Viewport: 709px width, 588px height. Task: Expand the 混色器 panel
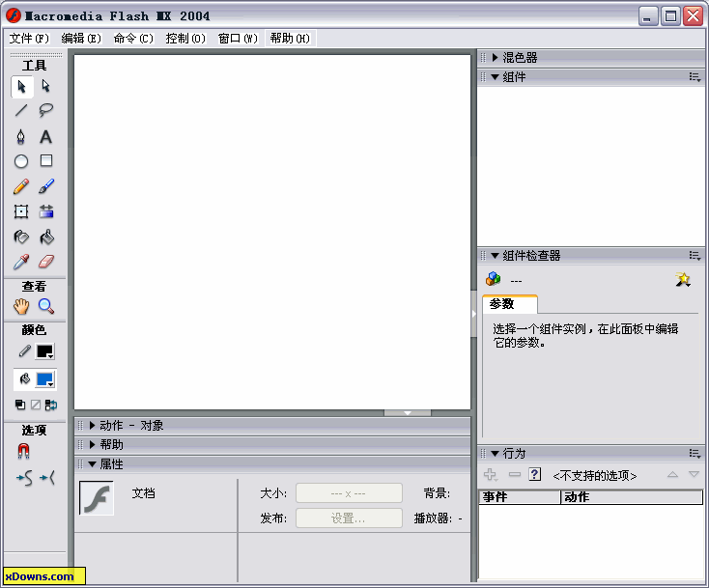point(495,57)
